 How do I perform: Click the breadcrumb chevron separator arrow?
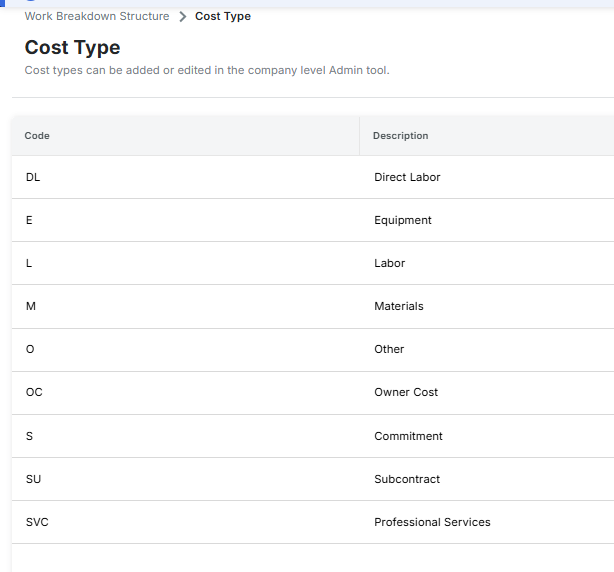(x=183, y=17)
